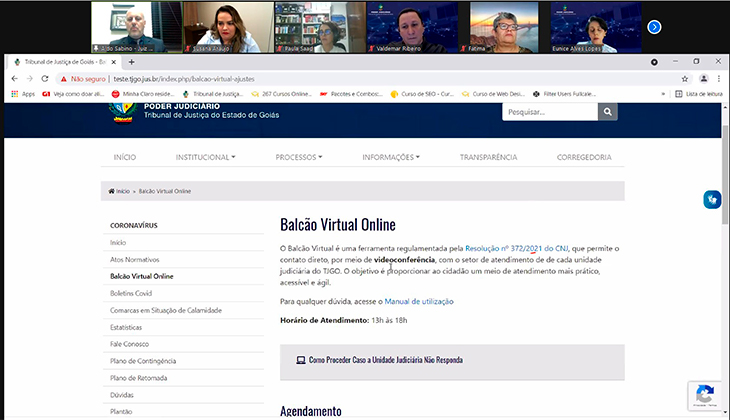Screen dimensions: 730x420
Task: Reload the page with the refresh icon
Action: click(45, 79)
